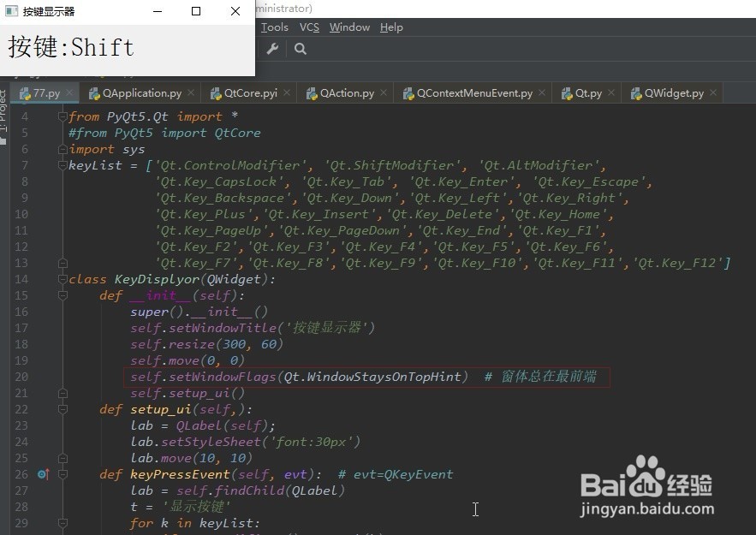Click the fold end marker at line 6
This screenshot has height=535, width=756.
[x=63, y=150]
